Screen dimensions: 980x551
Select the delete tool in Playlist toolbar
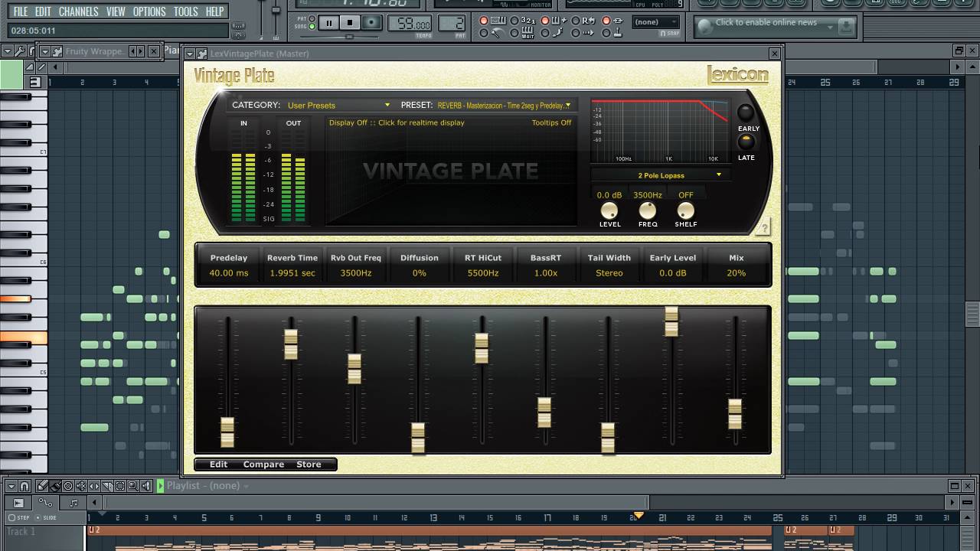(x=68, y=486)
